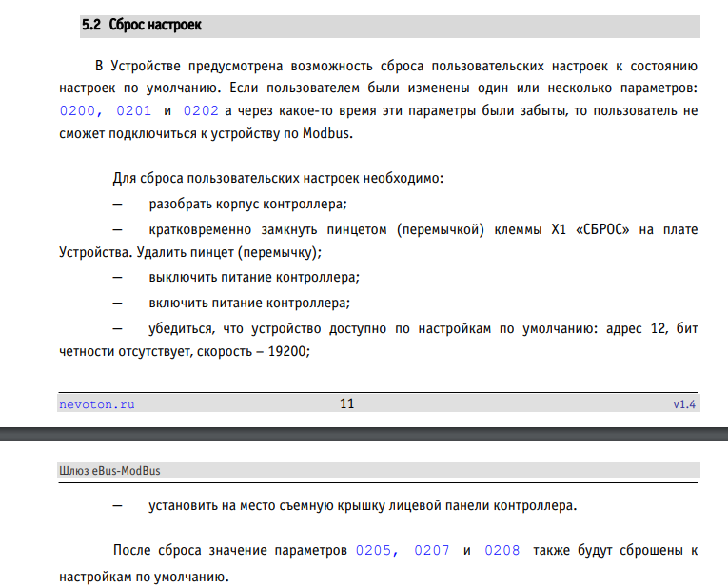Open parameter link 0207

[x=432, y=550]
